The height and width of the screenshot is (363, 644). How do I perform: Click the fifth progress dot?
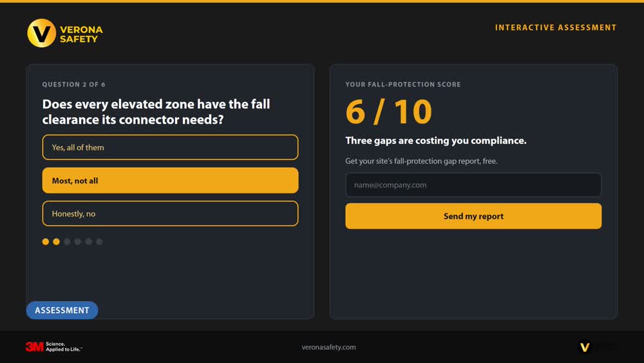click(x=88, y=242)
